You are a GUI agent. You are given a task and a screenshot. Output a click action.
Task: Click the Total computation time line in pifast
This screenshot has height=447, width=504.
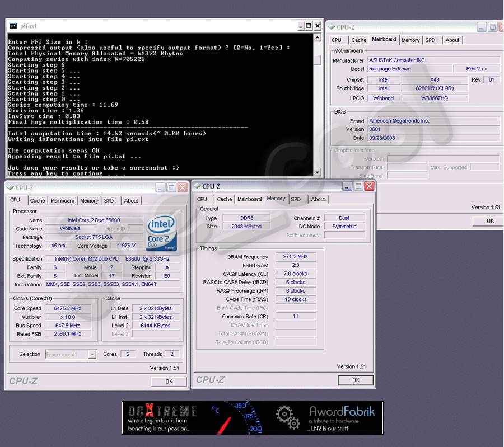[107, 134]
